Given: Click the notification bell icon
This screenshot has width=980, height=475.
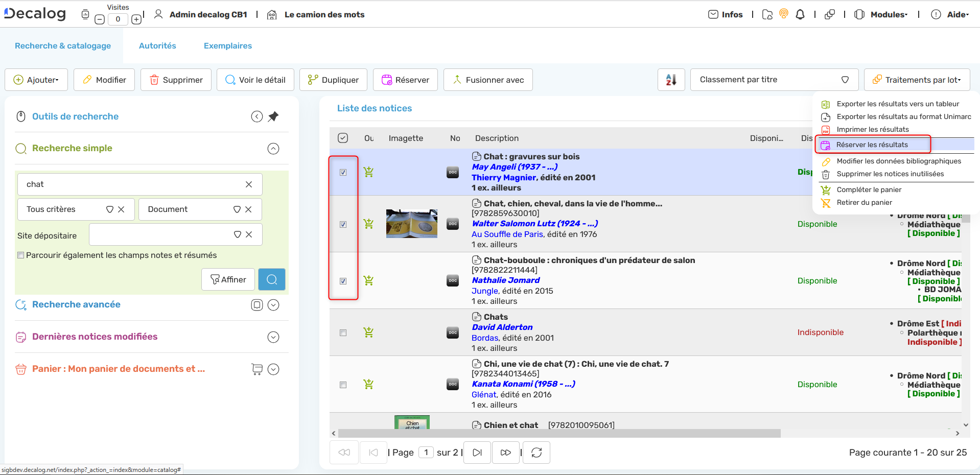Looking at the screenshot, I should pos(800,15).
